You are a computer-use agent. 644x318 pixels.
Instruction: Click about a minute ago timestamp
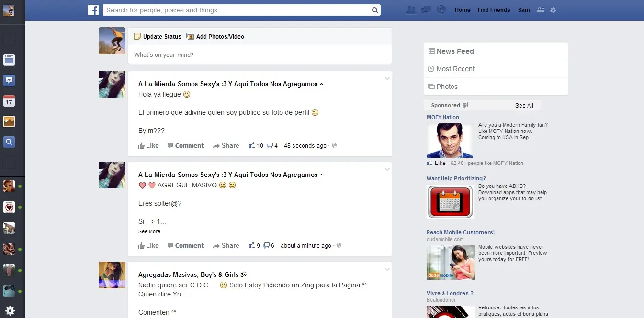point(306,246)
